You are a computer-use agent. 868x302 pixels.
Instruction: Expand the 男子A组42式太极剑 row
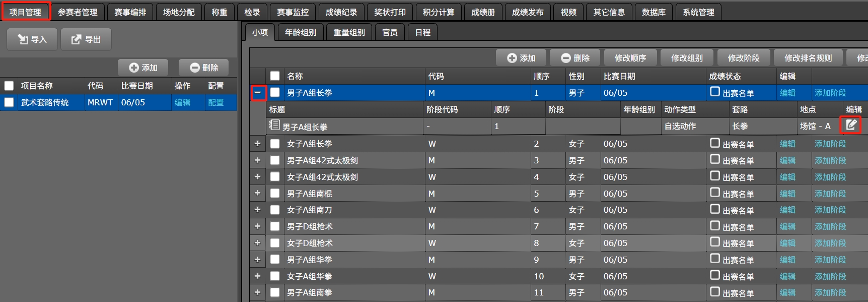257,160
